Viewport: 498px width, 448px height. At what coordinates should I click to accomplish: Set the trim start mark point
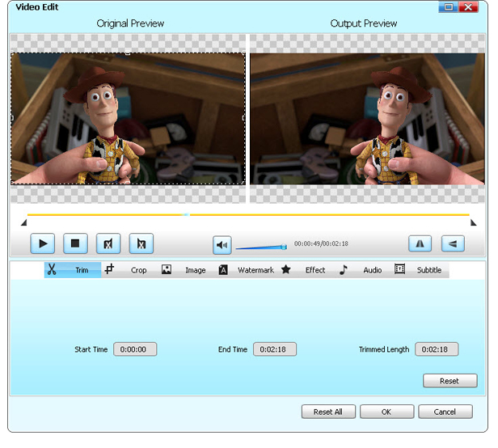108,243
